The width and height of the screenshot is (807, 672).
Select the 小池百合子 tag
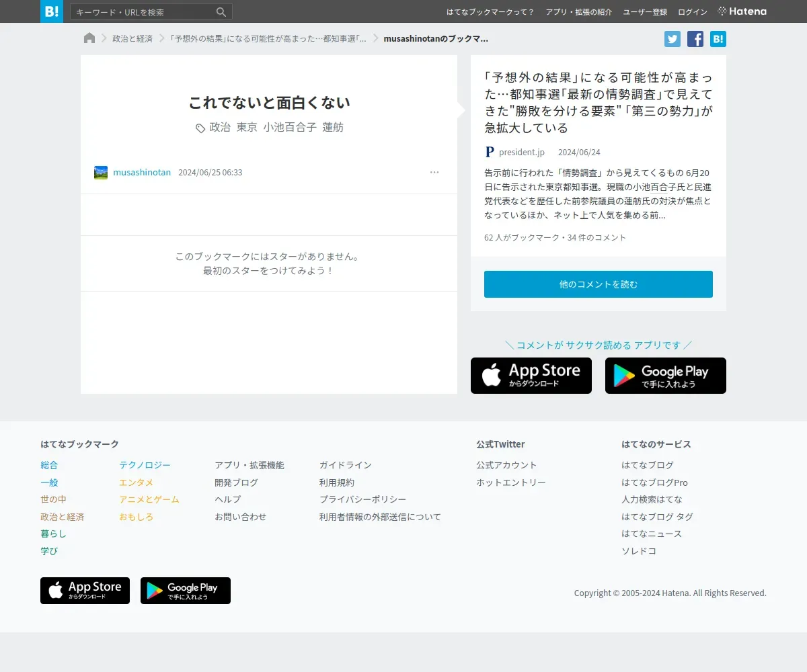click(x=290, y=127)
